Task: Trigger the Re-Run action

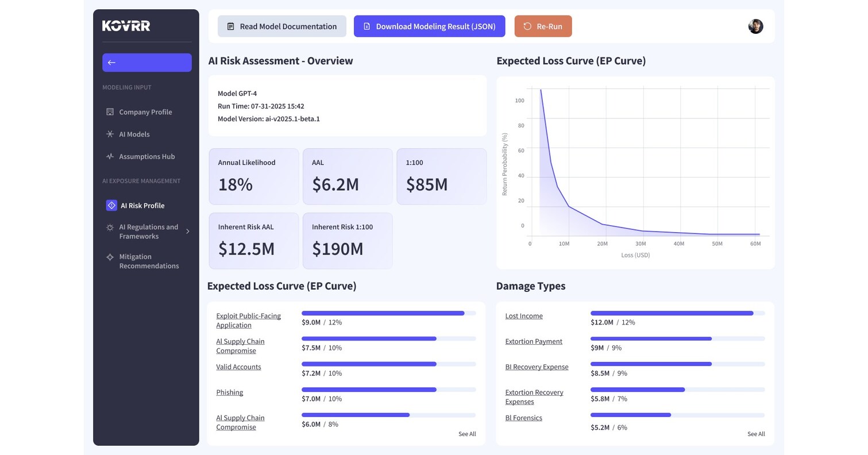Action: pos(543,26)
